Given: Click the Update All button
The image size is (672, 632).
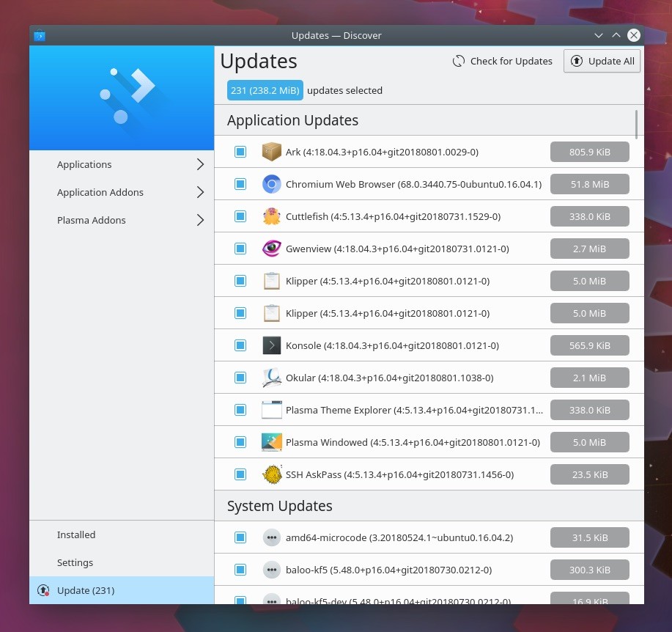Looking at the screenshot, I should click(602, 61).
